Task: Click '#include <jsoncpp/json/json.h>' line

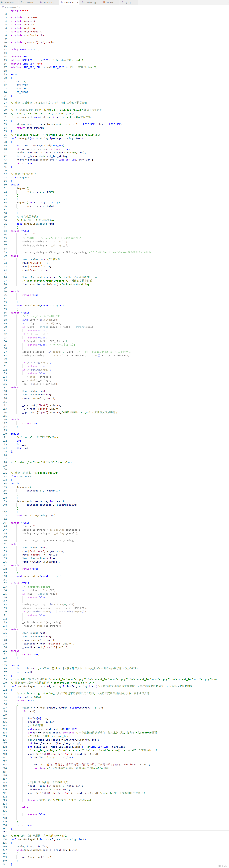Action: 32,42
